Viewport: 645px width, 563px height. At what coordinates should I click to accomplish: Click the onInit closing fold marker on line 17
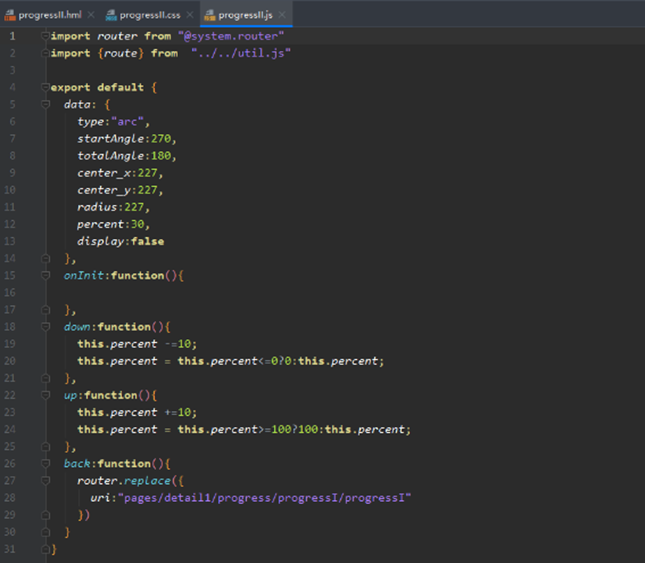coord(45,310)
